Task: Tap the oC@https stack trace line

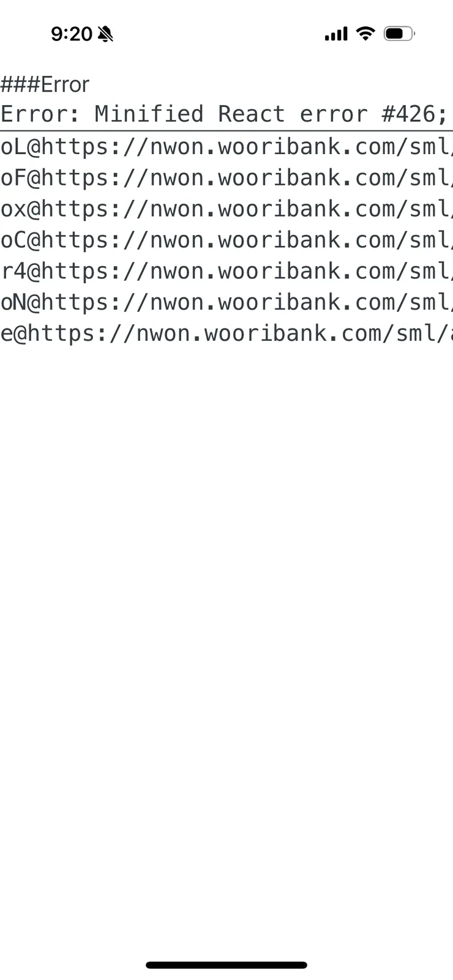Action: (226, 240)
